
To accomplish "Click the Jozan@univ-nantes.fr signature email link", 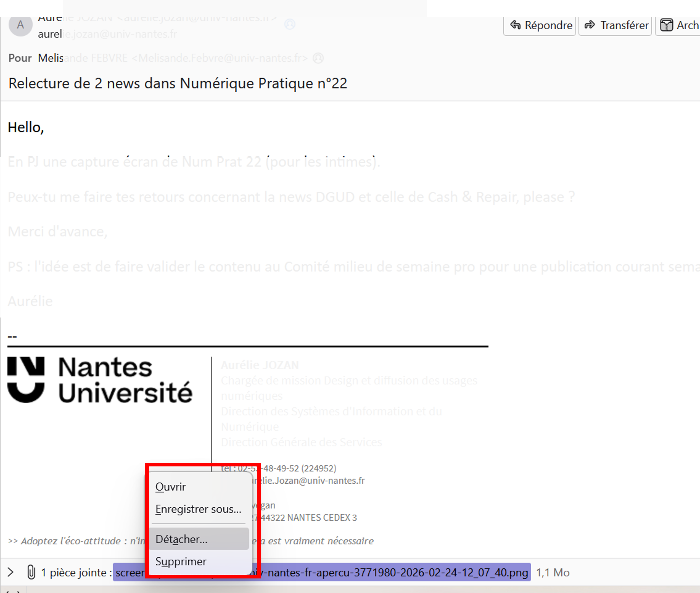I will click(309, 480).
